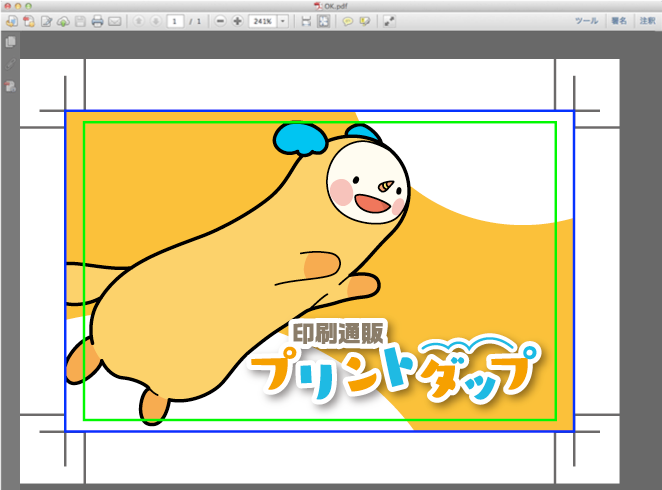Open the 注釈 (Comment) pane
662x490 pixels.
(x=647, y=21)
